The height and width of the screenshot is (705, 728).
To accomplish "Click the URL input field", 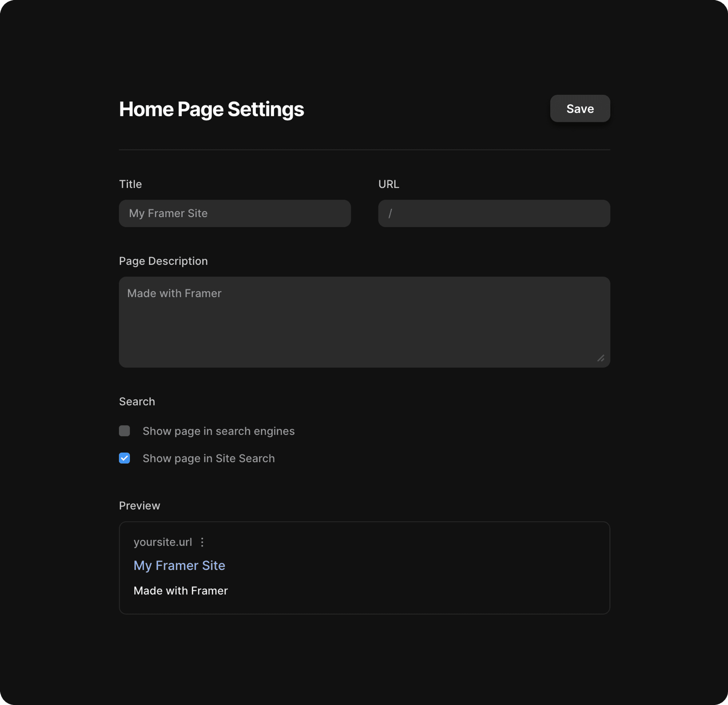I will 494,214.
